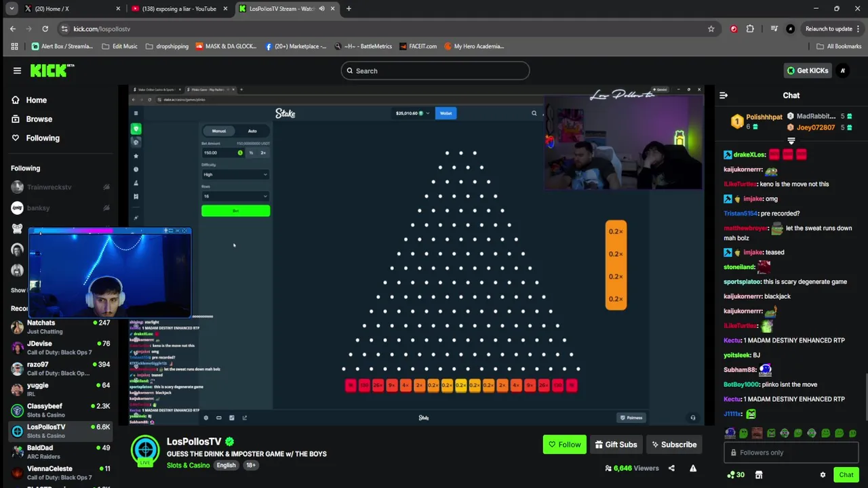Click the English language tag
Screen dimensions: 868x488
(226, 466)
